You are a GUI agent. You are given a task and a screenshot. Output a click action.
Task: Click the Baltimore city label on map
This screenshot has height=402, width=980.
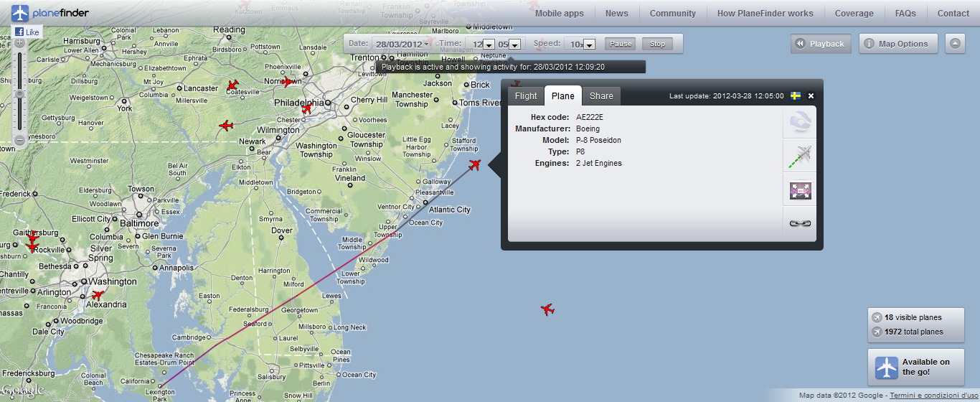click(138, 223)
